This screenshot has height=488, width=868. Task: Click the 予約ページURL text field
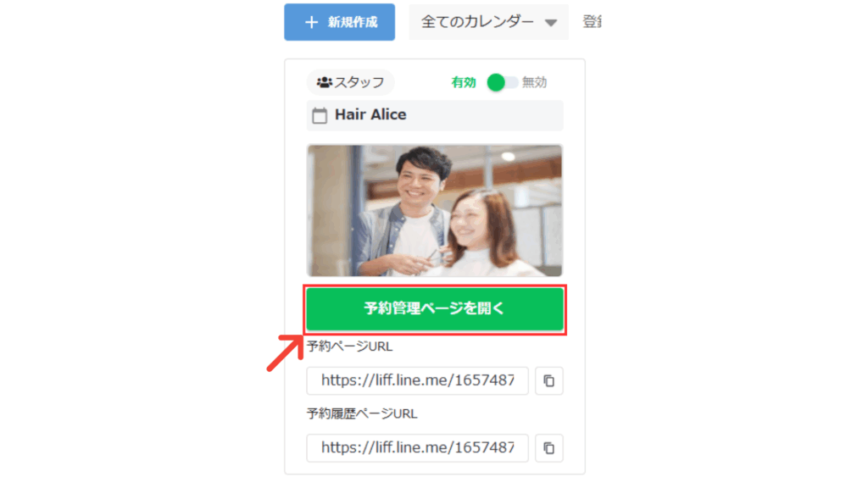tap(417, 380)
